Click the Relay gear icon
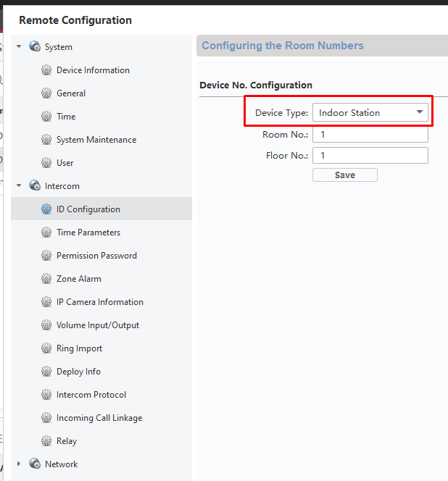 pos(46,441)
